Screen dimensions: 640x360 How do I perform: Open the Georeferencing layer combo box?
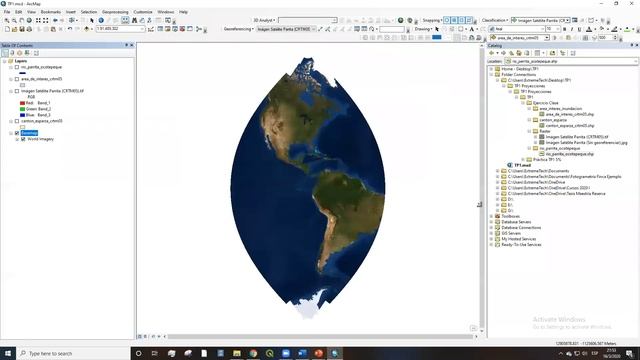coord(286,29)
